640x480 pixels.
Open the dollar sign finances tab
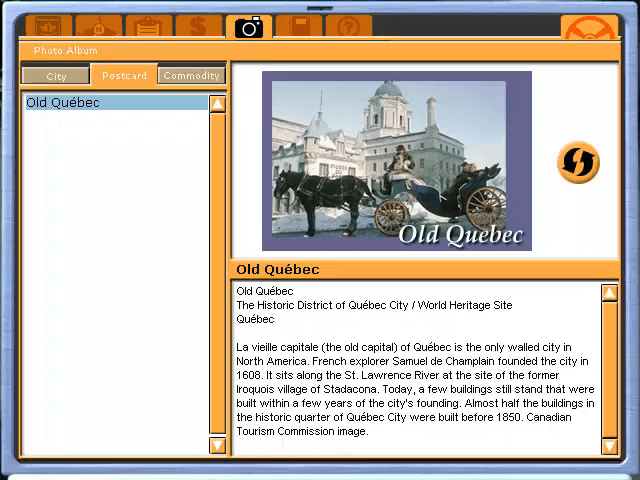click(199, 27)
